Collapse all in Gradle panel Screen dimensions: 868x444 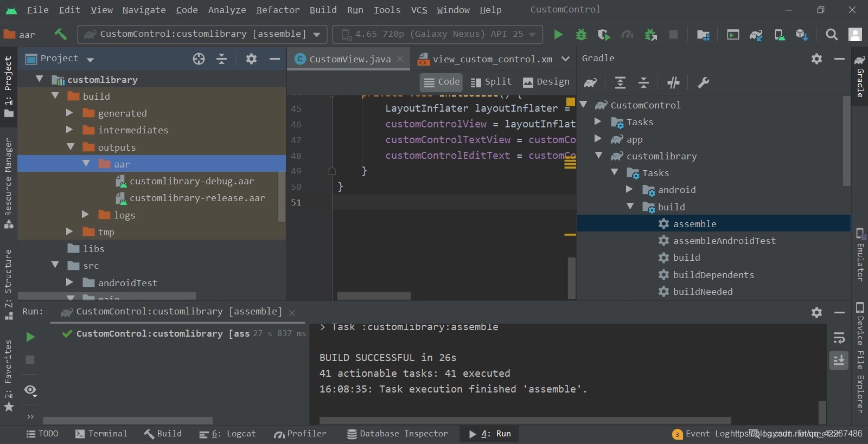(x=643, y=82)
